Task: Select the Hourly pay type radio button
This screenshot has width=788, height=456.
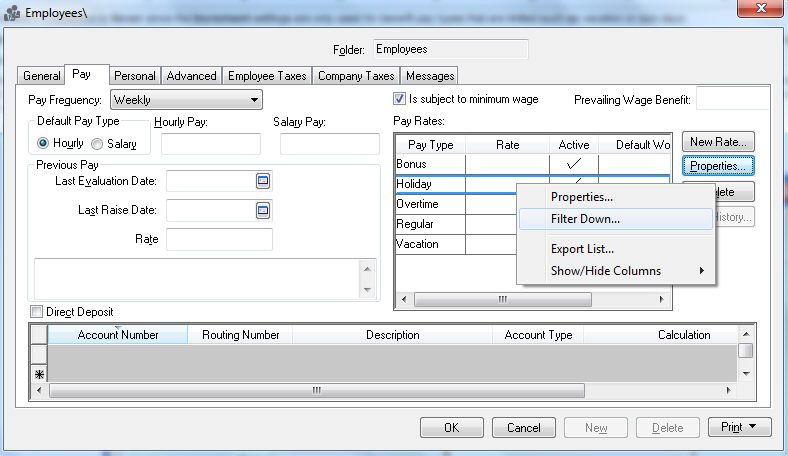Action: (x=43, y=144)
